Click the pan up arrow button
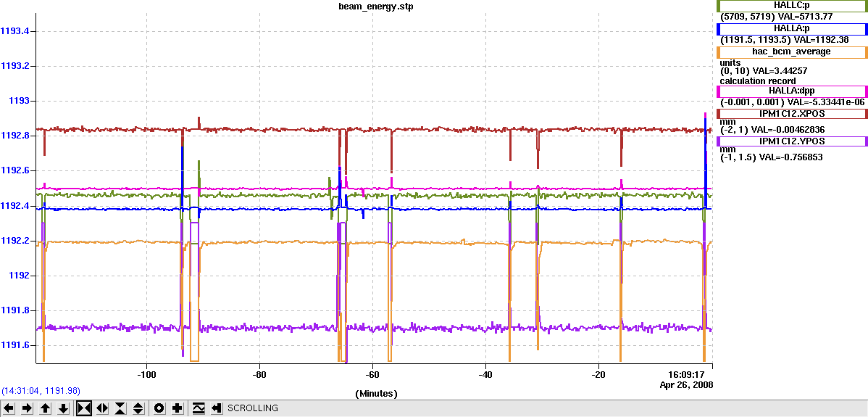This screenshot has width=868, height=417. [46, 408]
